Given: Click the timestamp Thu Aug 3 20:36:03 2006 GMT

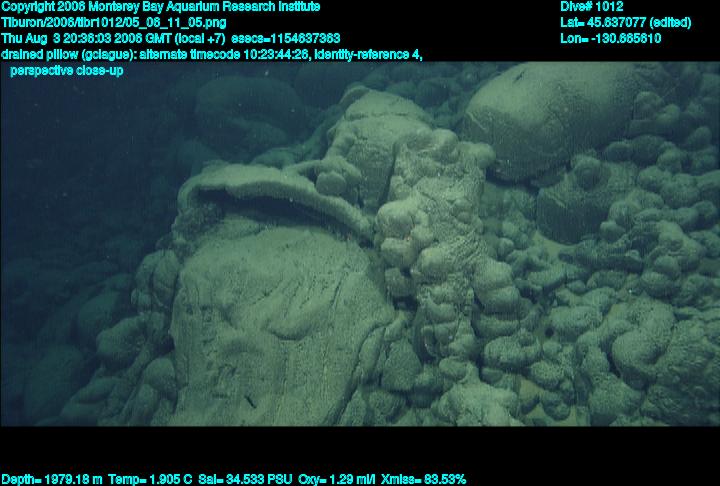Looking at the screenshot, I should click(x=86, y=38).
